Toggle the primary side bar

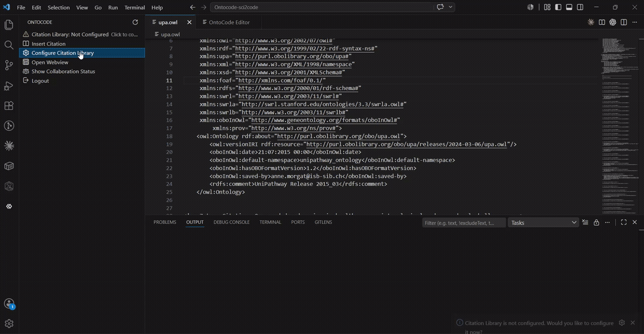pos(558,8)
